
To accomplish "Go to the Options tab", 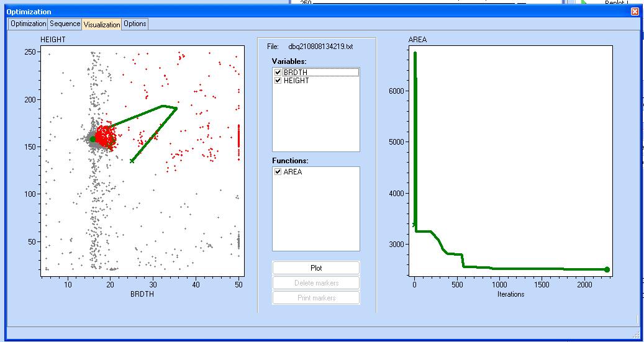I will 135,24.
